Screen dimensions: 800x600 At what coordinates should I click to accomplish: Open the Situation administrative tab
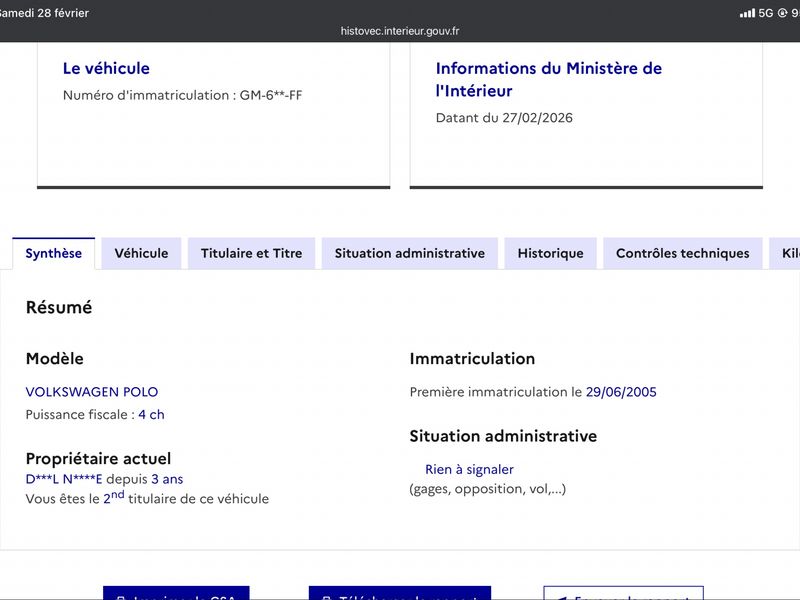click(x=409, y=253)
